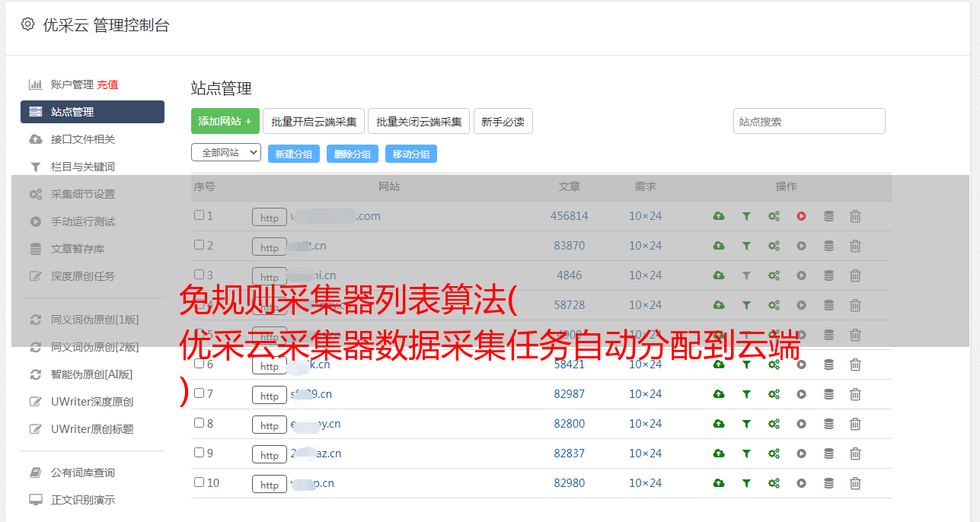Image resolution: width=980 pixels, height=522 pixels.
Task: Open 正文识别演示 menu item
Action: coord(83,500)
